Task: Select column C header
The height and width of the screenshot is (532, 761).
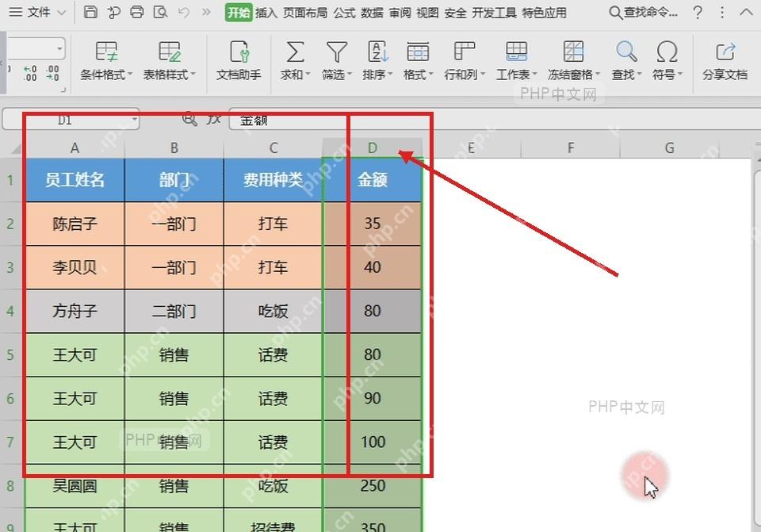Action: coord(273,147)
